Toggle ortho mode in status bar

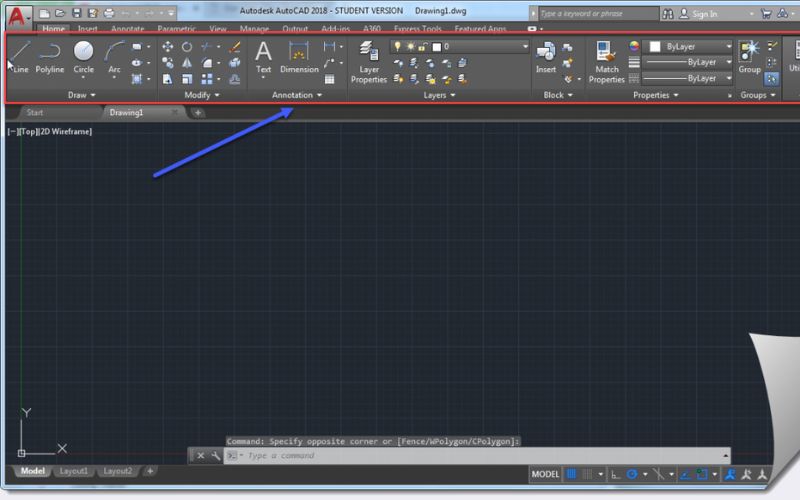[616, 474]
